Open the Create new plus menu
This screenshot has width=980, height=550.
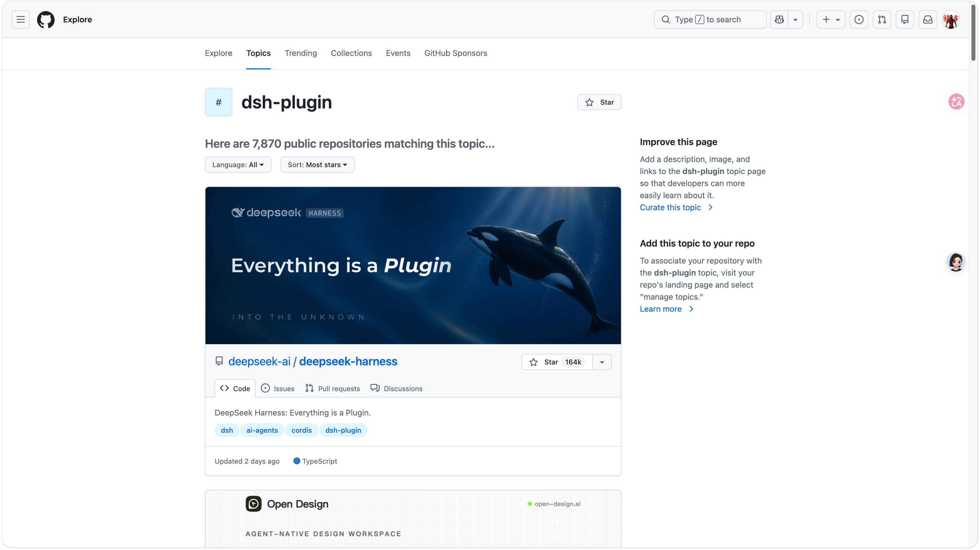(x=830, y=19)
